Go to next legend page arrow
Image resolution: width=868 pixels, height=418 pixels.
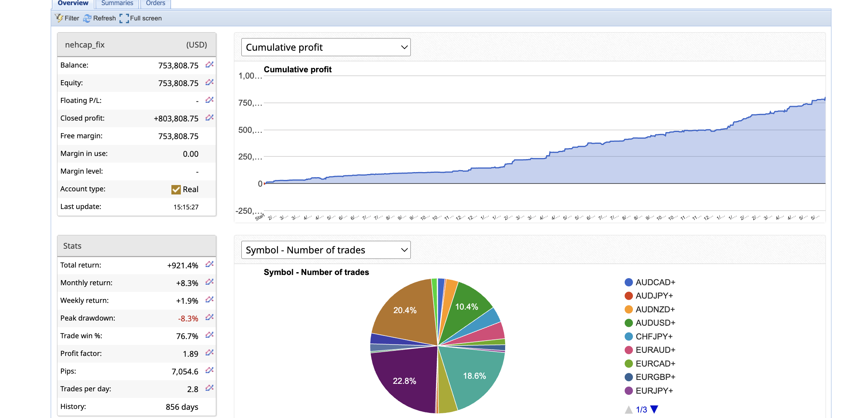click(x=654, y=409)
